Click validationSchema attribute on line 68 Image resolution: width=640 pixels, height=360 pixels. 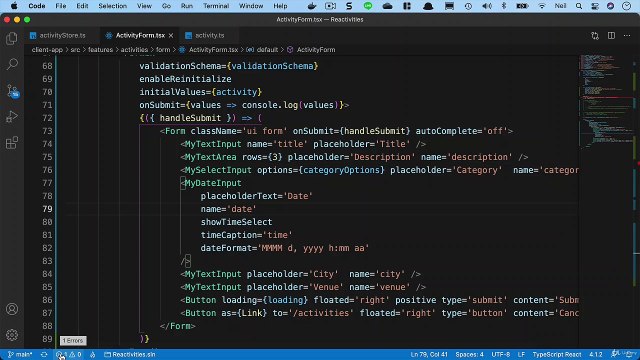[x=180, y=66]
